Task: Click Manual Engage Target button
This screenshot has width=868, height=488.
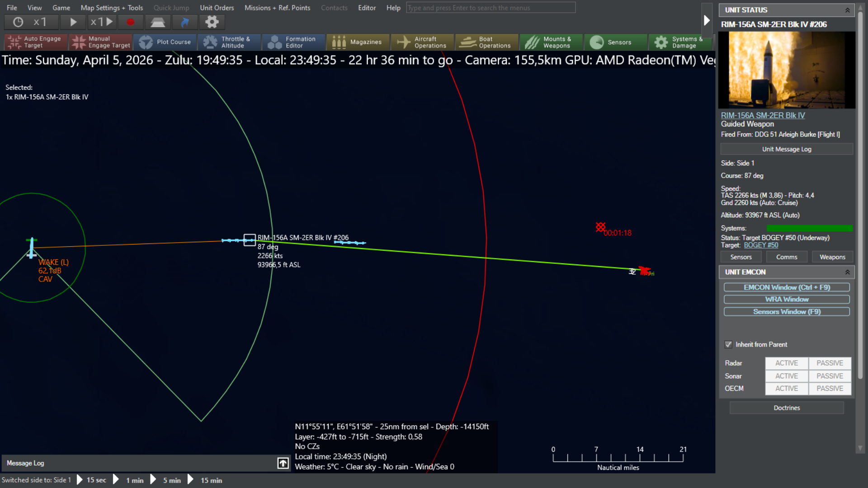Action: pos(100,42)
